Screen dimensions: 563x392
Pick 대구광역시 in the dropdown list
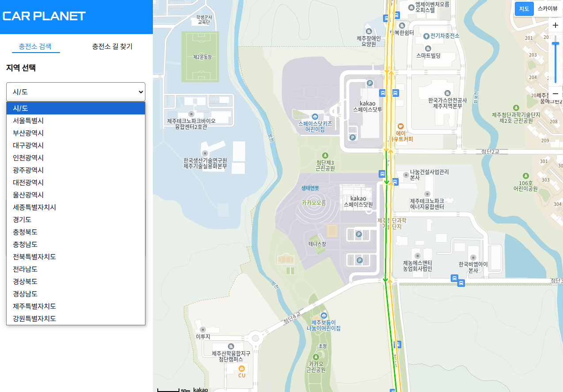point(76,145)
